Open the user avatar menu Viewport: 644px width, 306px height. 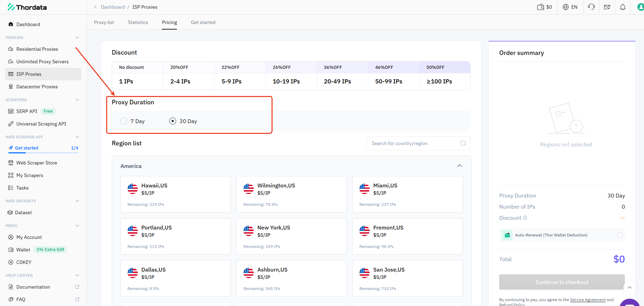(640, 7)
